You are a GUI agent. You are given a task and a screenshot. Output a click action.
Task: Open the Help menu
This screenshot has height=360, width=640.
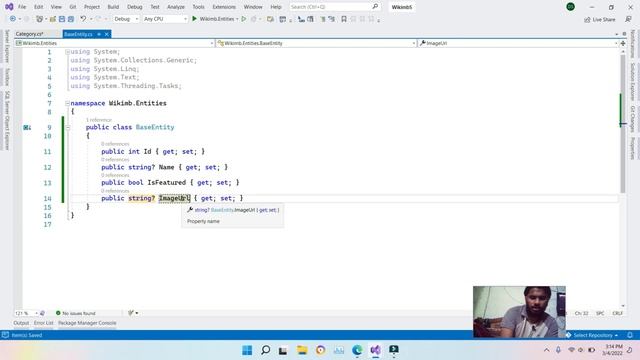[276, 7]
